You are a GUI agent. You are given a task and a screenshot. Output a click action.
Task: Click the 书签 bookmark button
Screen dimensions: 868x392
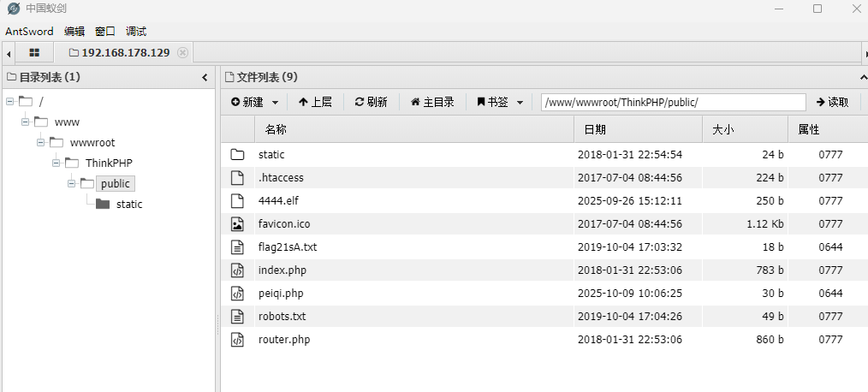493,102
